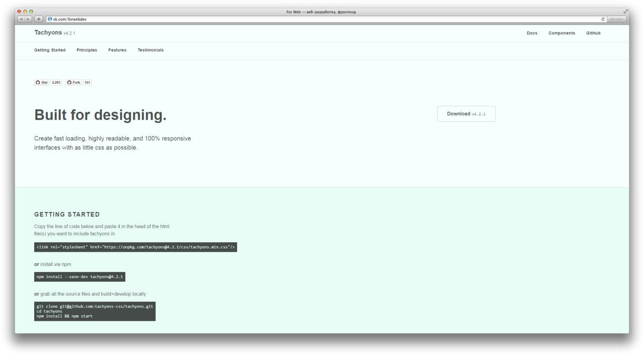Add a bookmark with the plus button

[x=39, y=19]
